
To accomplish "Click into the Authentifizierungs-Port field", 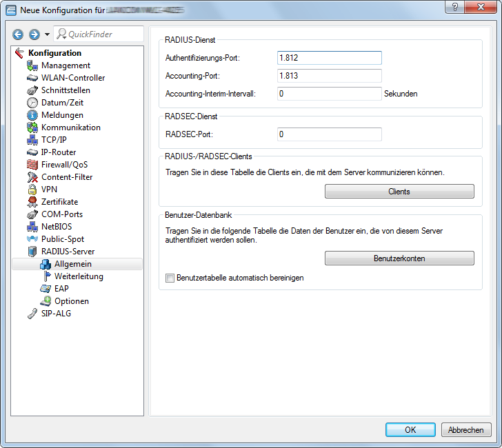I will click(329, 58).
